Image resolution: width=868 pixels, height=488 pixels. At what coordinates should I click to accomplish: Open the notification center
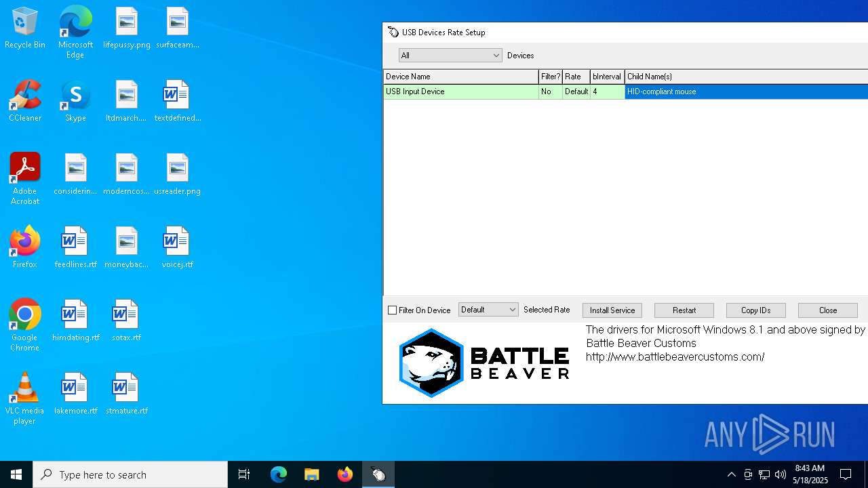tap(846, 474)
